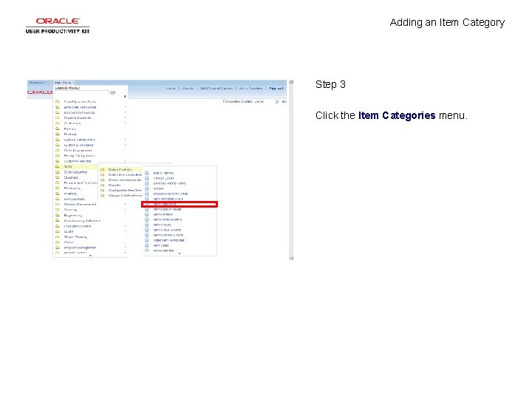Click folder icon next to Grants
Viewport: 532px width, 399px height.
coord(58,242)
